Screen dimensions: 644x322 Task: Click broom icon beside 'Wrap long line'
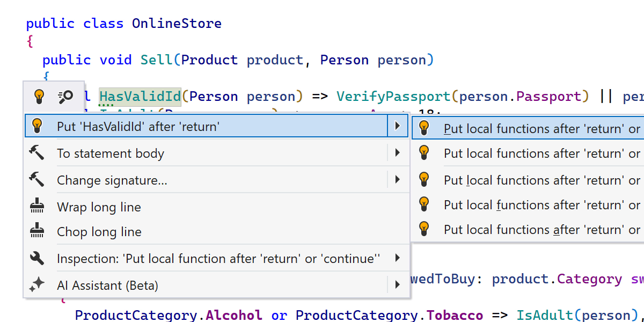[36, 207]
